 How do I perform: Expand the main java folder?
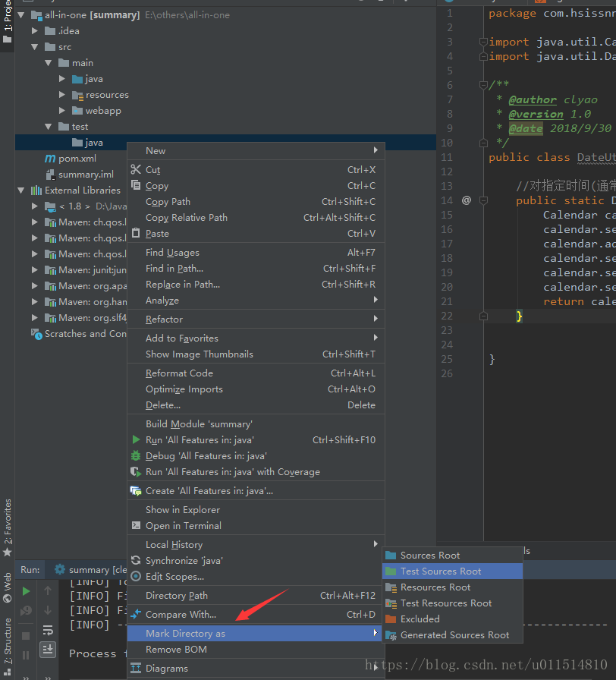[x=61, y=79]
